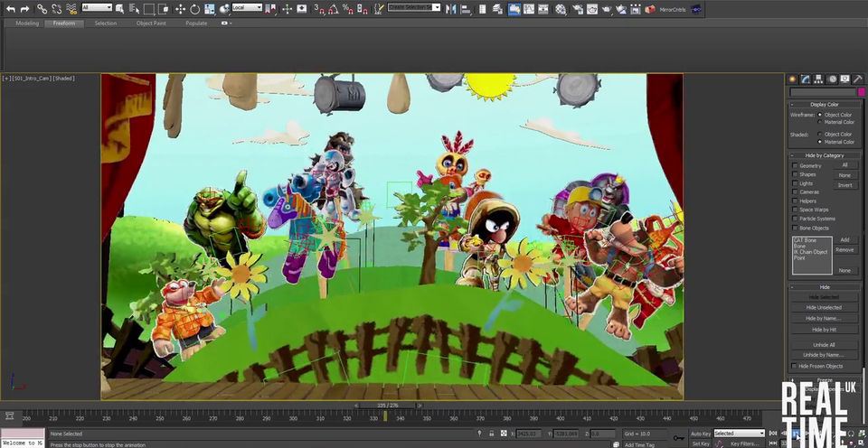
Task: Click the Auto Key button
Action: 700,434
